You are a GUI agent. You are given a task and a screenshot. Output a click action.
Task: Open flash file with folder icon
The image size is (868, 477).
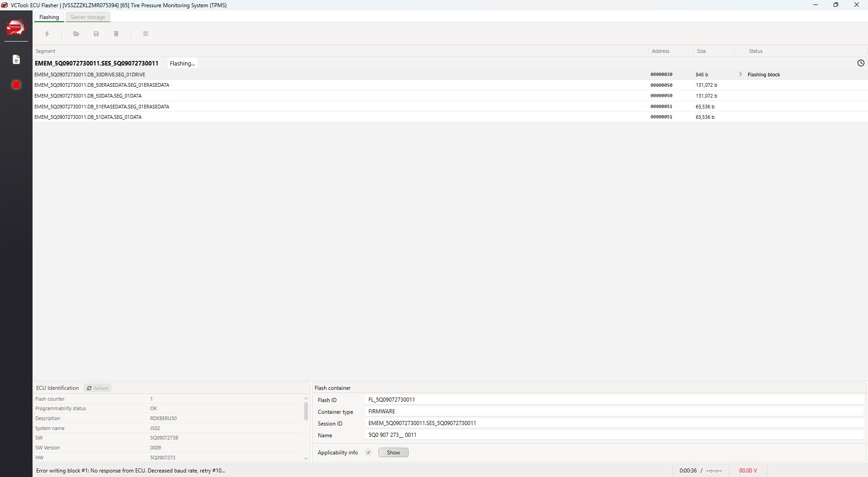76,34
